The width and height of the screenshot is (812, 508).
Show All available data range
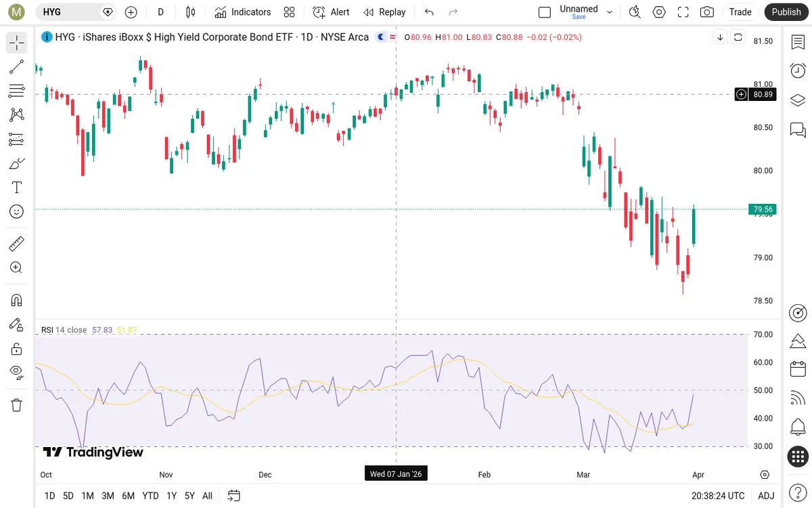tap(207, 496)
